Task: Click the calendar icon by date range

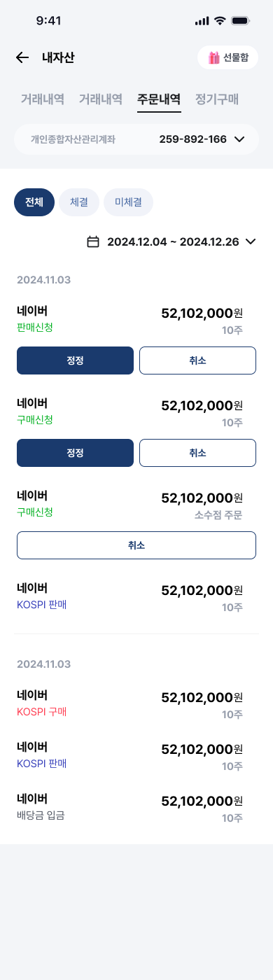Action: click(x=93, y=241)
